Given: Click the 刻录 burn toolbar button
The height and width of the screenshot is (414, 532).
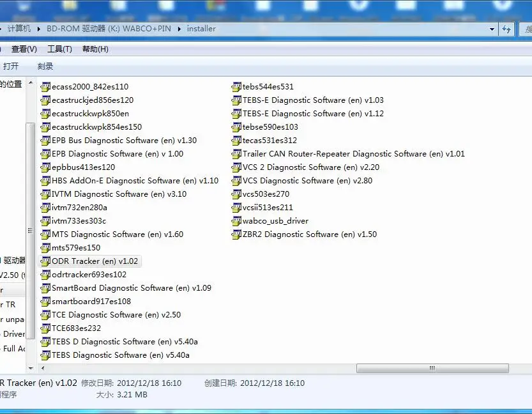Looking at the screenshot, I should (45, 66).
